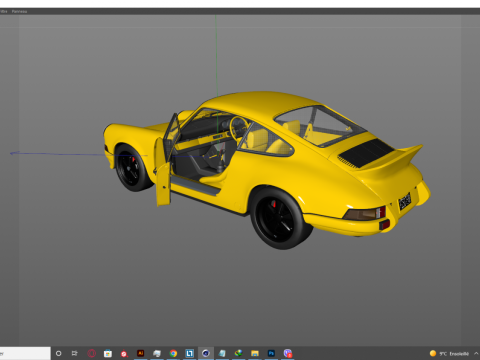
Task: Open Task View from the taskbar
Action: [75, 353]
